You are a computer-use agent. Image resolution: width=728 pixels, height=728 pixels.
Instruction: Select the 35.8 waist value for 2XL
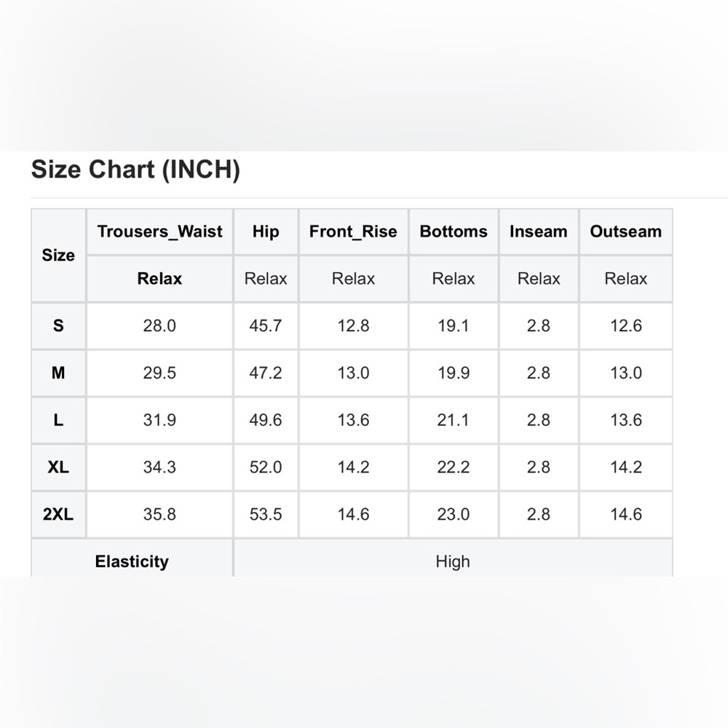pyautogui.click(x=159, y=515)
